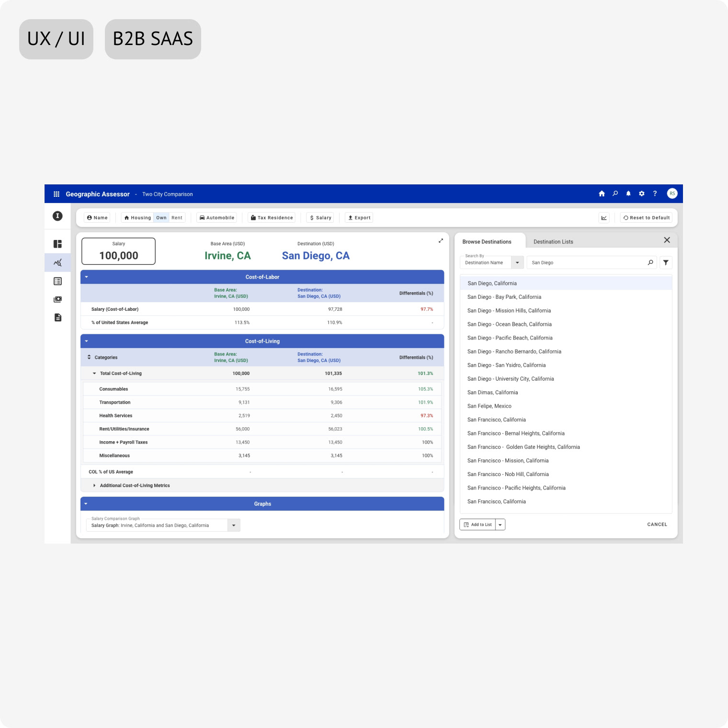This screenshot has width=728, height=728.
Task: Click the San Diego search field
Action: (x=592, y=262)
